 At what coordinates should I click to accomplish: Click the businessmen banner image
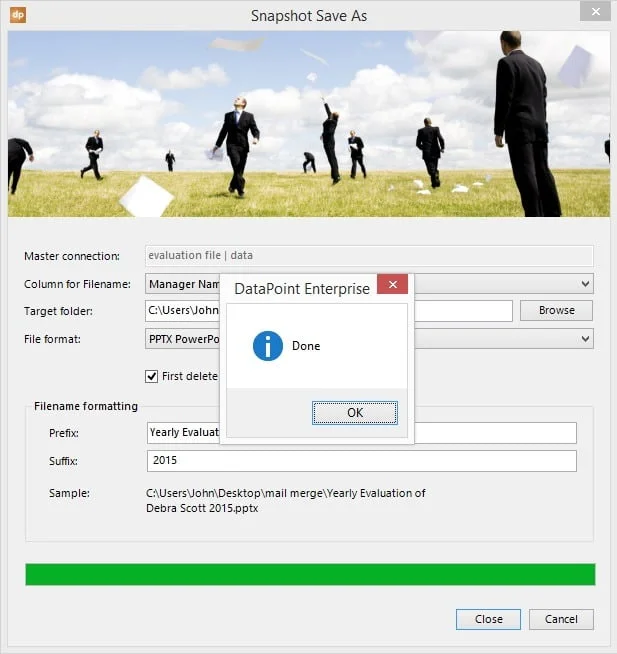click(308, 123)
